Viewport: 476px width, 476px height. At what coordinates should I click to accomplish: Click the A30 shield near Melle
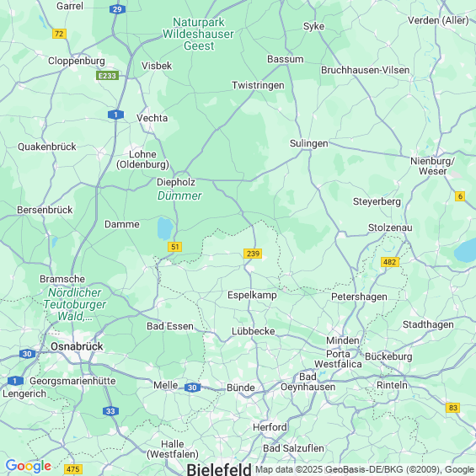[192, 388]
